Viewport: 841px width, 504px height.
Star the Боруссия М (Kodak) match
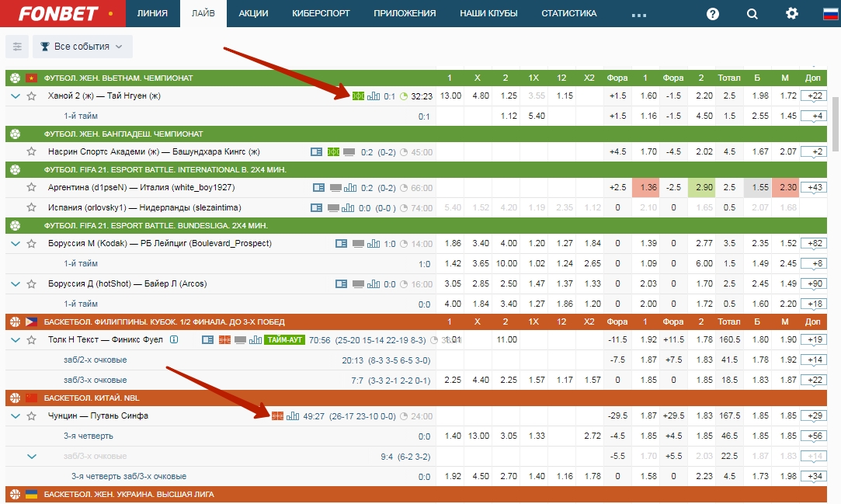coord(32,243)
